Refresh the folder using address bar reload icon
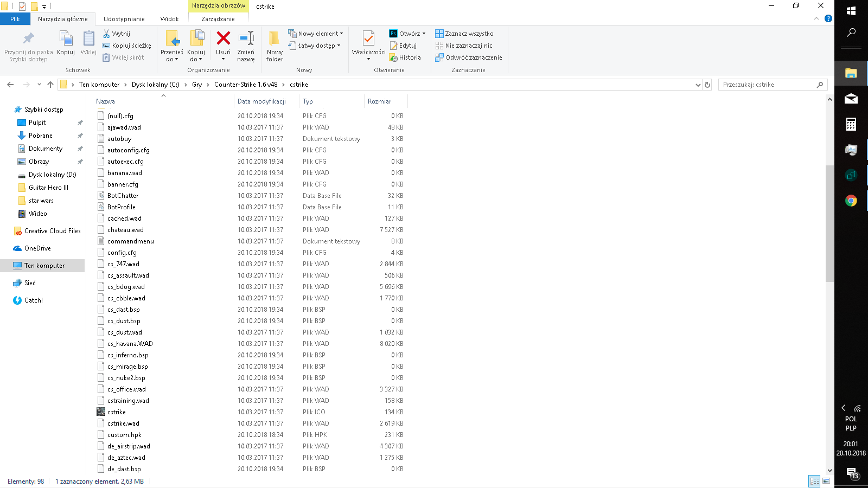Viewport: 868px width, 488px height. 707,85
